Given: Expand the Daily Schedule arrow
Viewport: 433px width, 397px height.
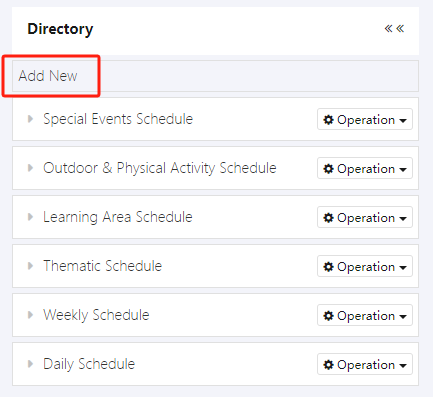Looking at the screenshot, I should pos(30,364).
